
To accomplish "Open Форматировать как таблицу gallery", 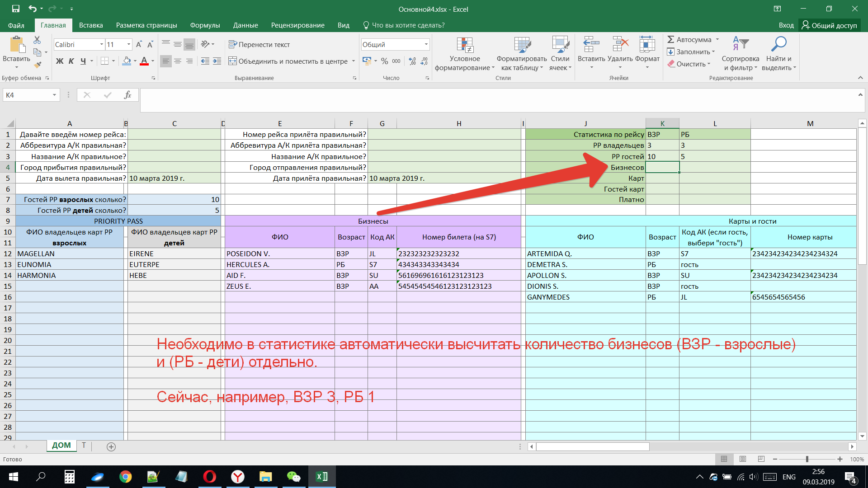I will (x=522, y=53).
